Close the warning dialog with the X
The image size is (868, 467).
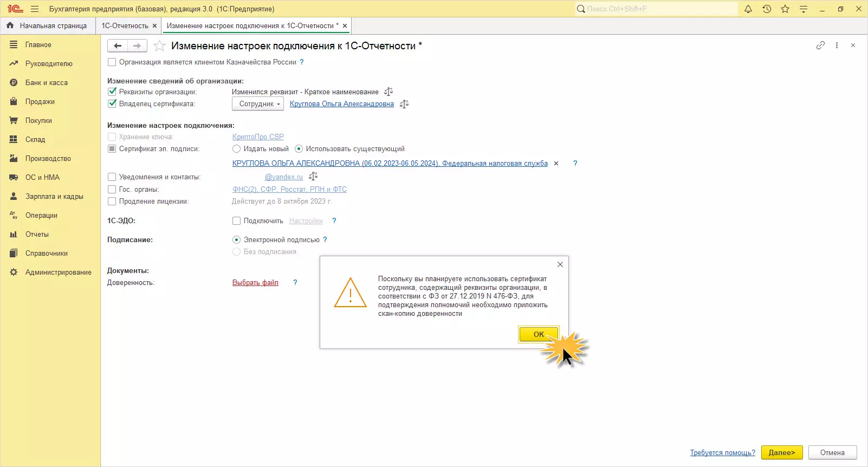560,264
